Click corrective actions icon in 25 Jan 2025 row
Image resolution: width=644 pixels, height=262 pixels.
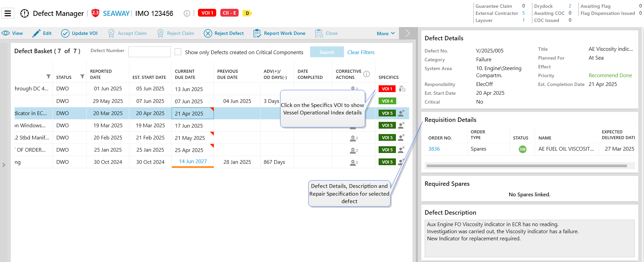point(354,150)
